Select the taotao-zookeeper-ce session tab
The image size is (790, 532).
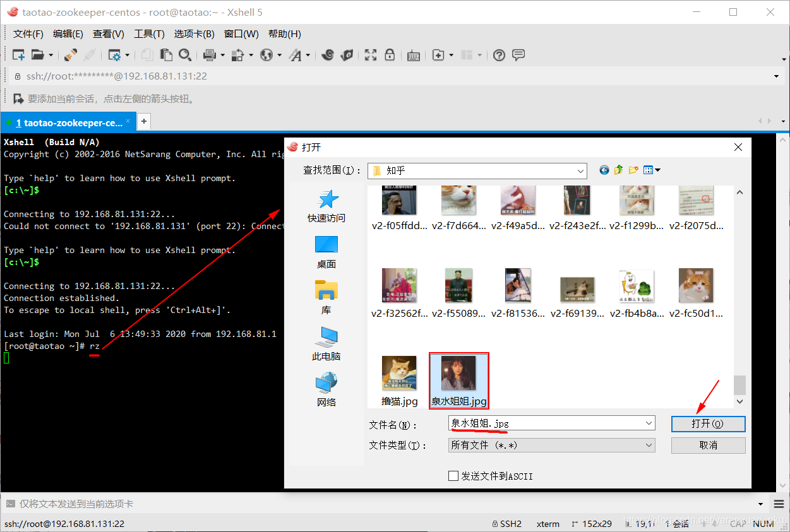pyautogui.click(x=69, y=122)
